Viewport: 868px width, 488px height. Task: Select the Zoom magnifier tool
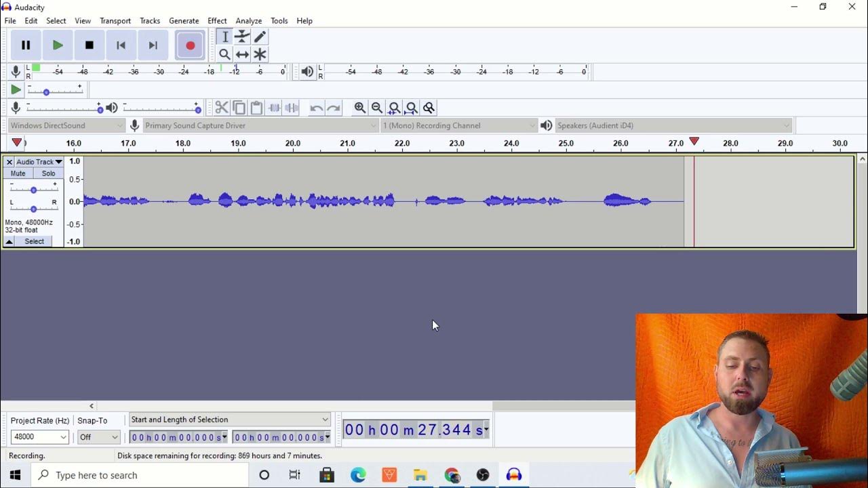tap(225, 54)
